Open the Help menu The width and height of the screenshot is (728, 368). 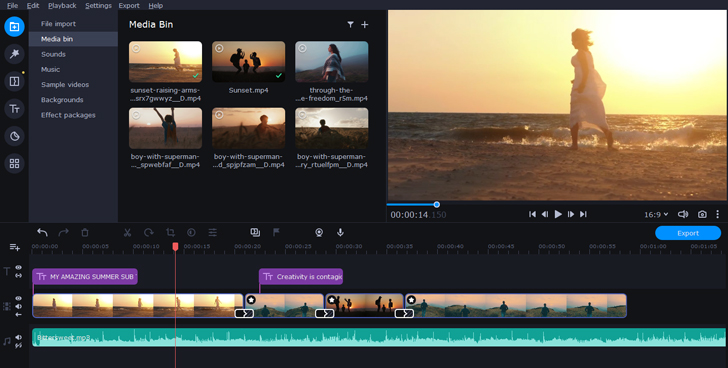pyautogui.click(x=156, y=6)
